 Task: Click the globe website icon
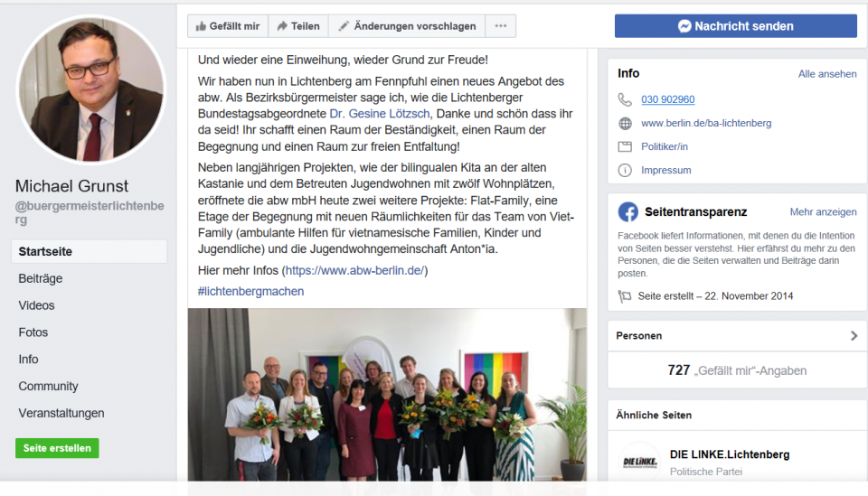625,123
